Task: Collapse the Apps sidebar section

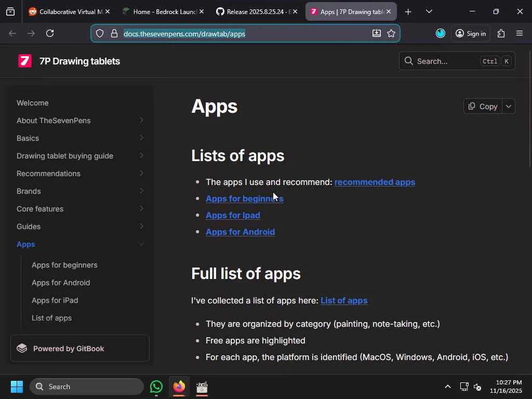Action: pos(141,244)
